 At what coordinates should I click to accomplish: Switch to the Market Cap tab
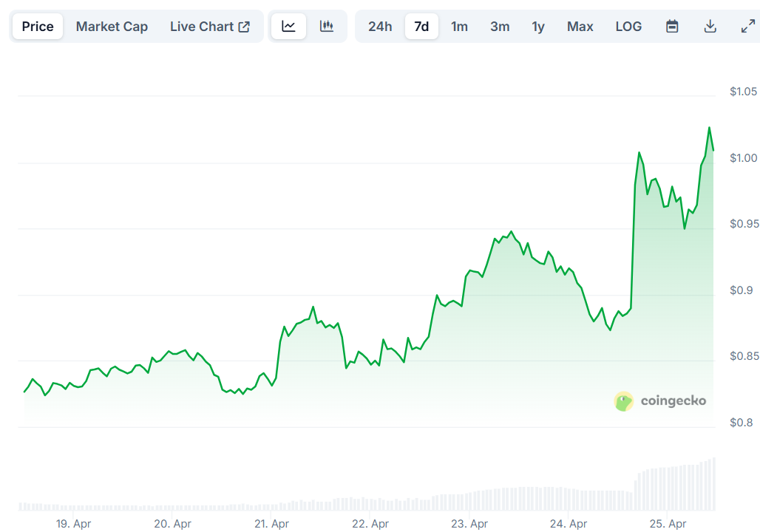pos(112,27)
